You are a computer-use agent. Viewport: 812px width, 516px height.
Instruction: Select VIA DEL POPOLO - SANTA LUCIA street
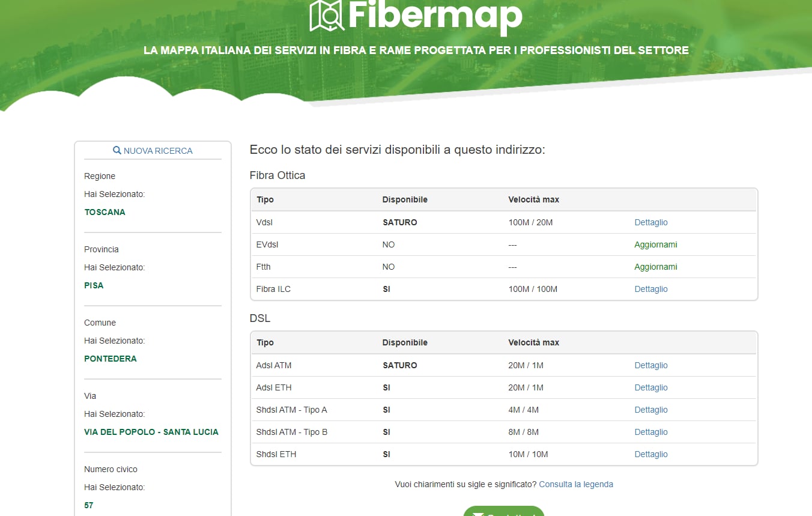(x=151, y=432)
